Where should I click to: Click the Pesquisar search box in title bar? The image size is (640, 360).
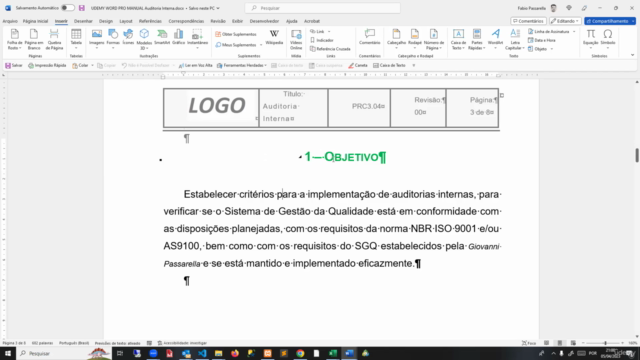(322, 8)
